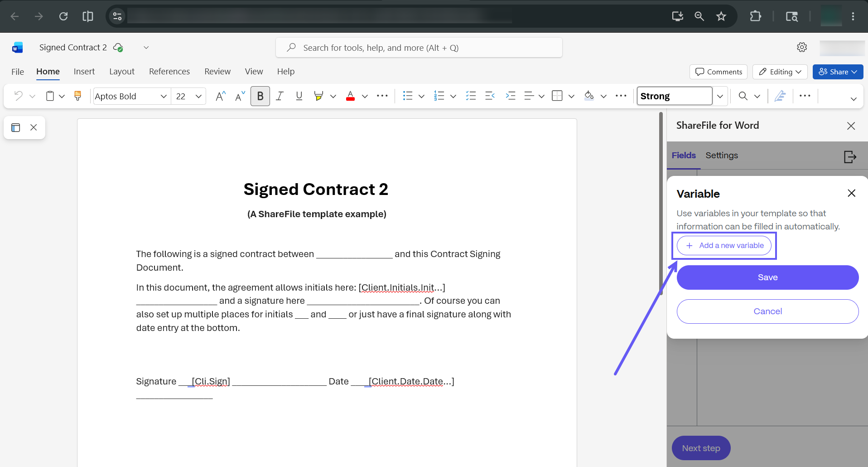Image resolution: width=868 pixels, height=467 pixels.
Task: Click the Grow Font icon
Action: pyautogui.click(x=220, y=96)
